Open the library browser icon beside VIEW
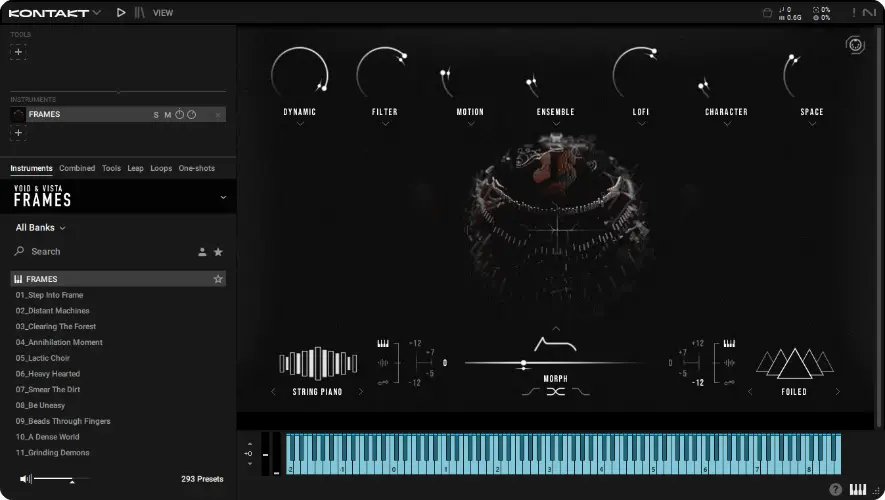The image size is (885, 500). (139, 13)
